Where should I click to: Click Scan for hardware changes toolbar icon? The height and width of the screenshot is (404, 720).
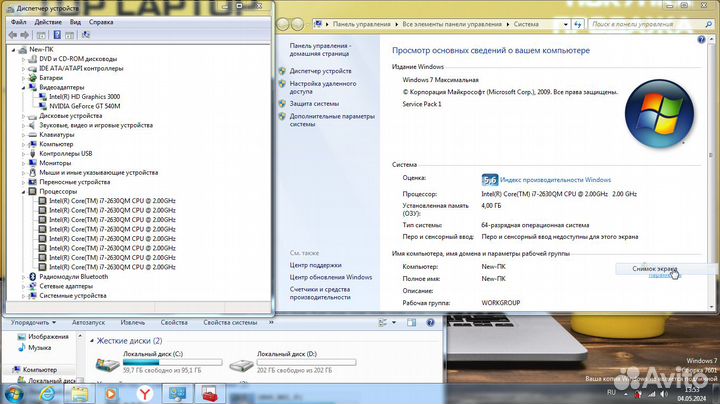click(x=85, y=35)
